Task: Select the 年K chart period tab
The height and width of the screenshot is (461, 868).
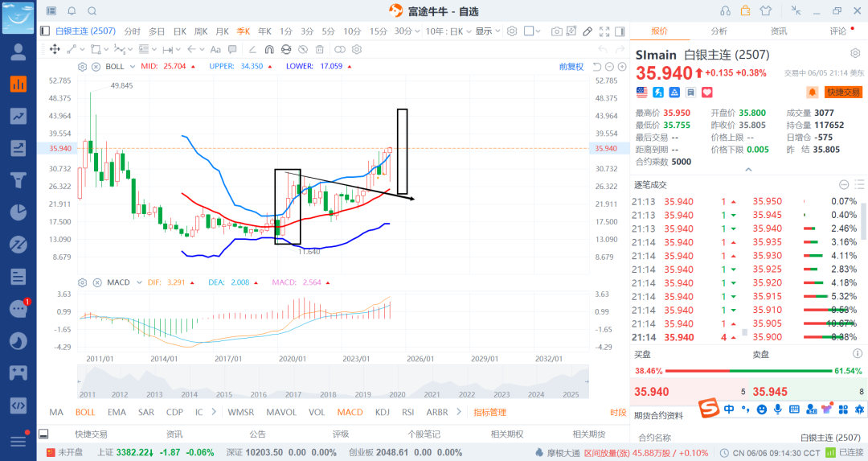Action: click(x=264, y=31)
